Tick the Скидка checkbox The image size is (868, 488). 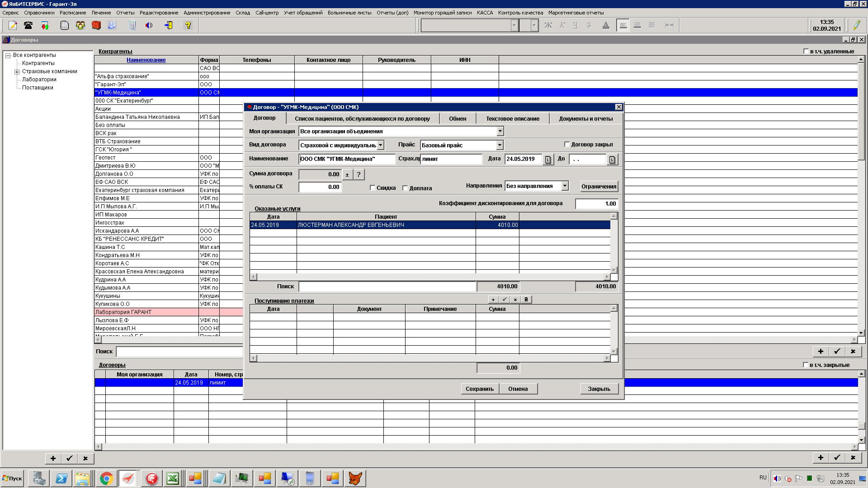click(x=373, y=188)
